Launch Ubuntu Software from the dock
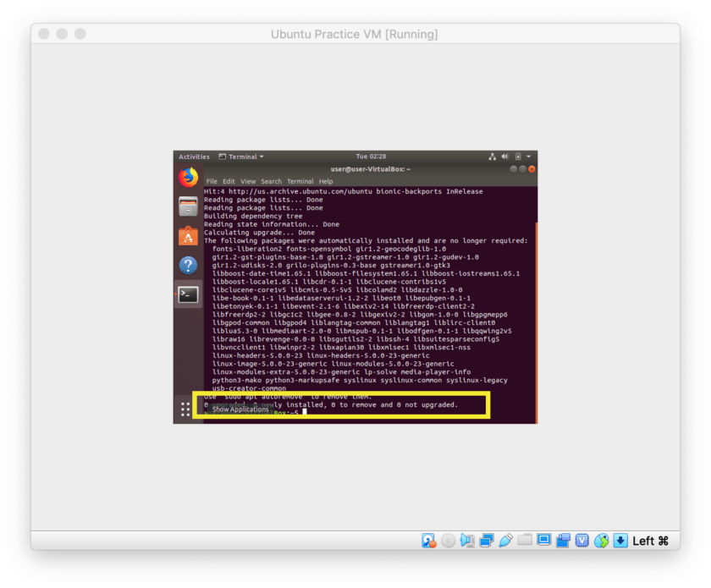 point(188,236)
